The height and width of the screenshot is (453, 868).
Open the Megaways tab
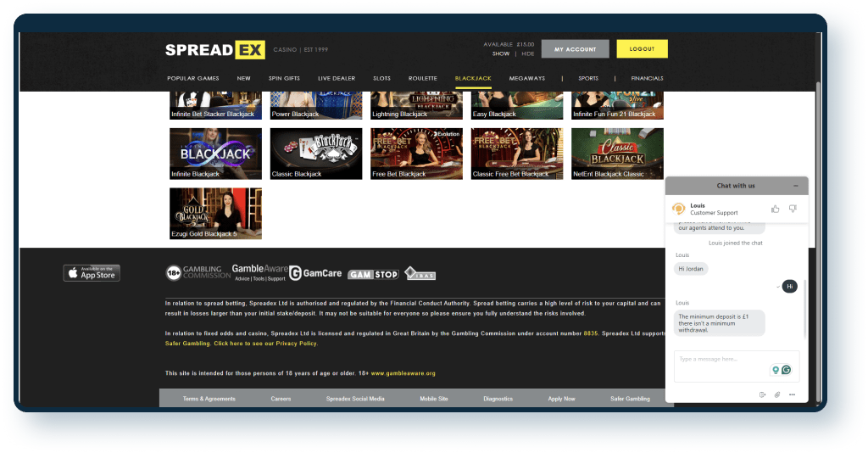pos(527,79)
